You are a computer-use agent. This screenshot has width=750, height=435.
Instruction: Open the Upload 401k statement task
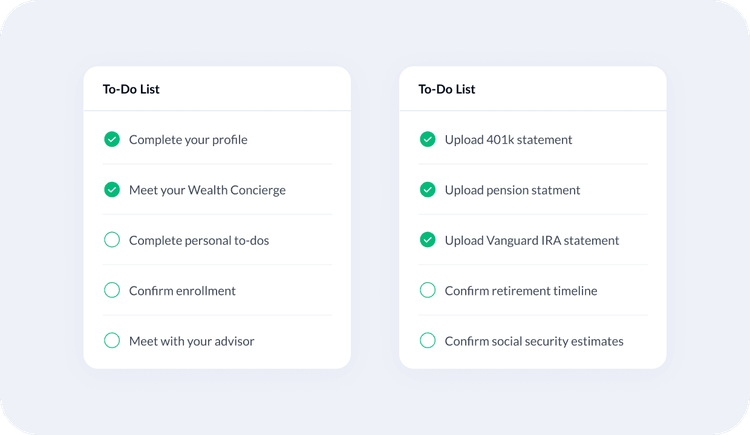point(508,140)
